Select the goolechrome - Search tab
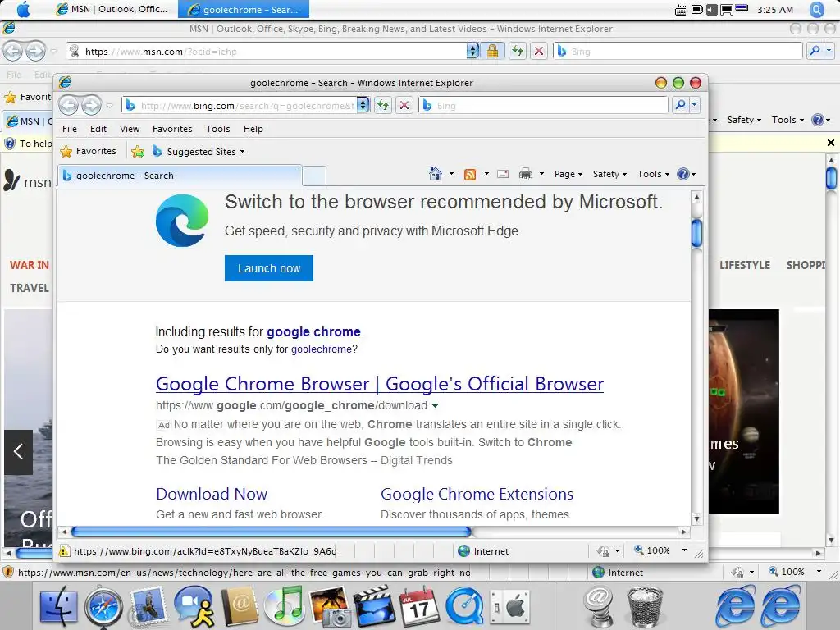 click(x=180, y=176)
